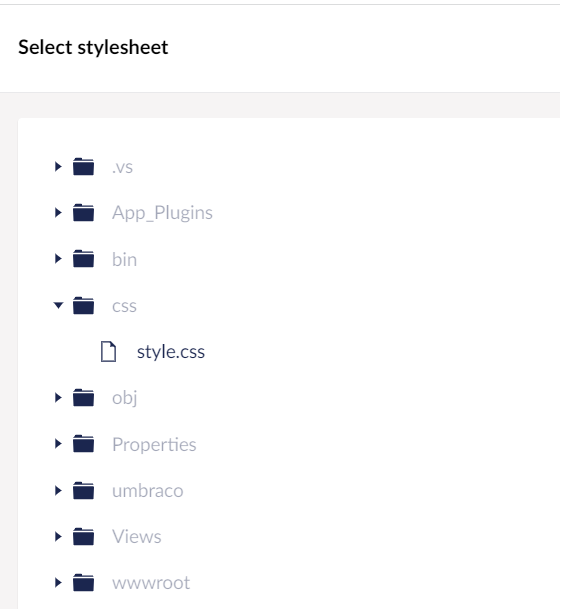Select the style.css stylesheet
562x609 pixels.
click(x=171, y=352)
